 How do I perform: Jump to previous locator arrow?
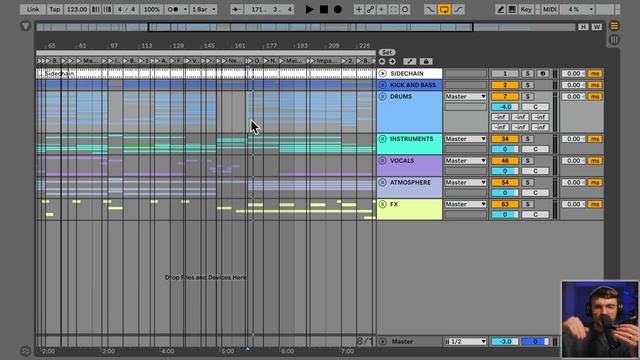coord(382,61)
